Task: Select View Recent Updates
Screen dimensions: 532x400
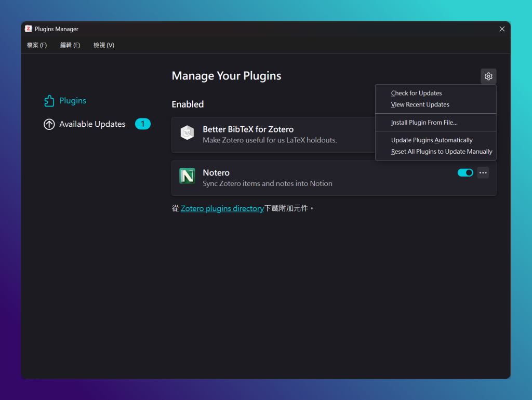Action: (x=436, y=104)
